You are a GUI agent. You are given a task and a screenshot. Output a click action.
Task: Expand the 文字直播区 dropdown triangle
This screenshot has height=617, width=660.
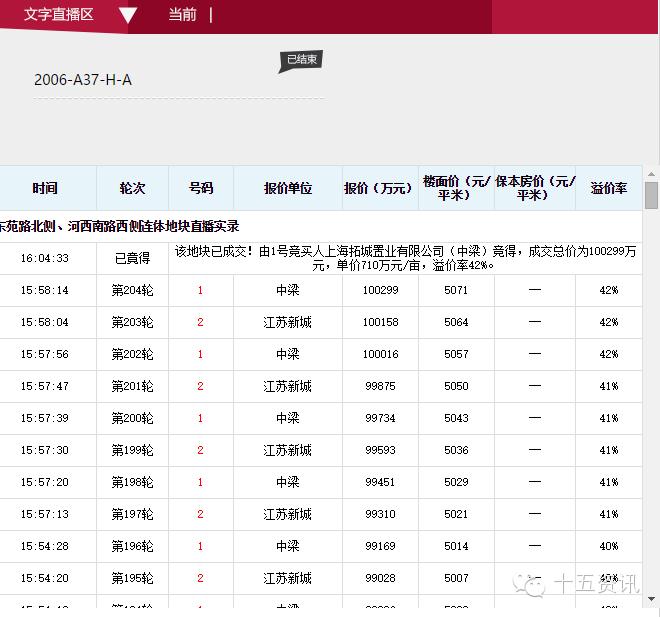click(127, 15)
